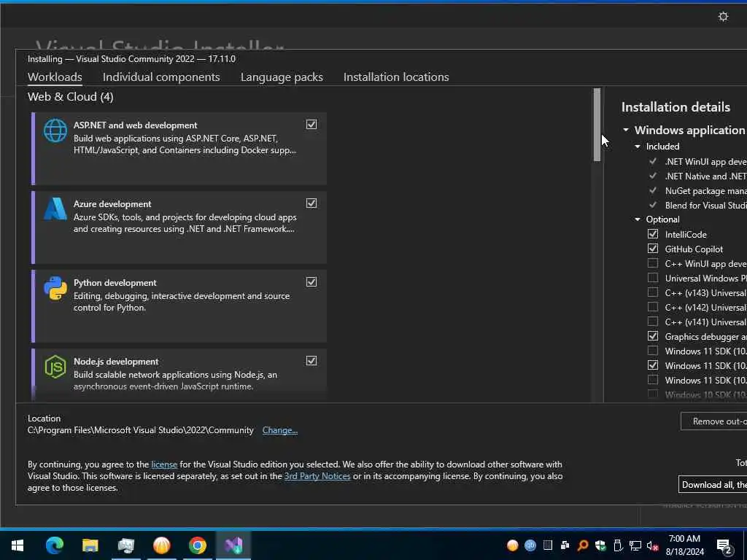The width and height of the screenshot is (747, 560).
Task: Collapse the Included components list arrow
Action: pos(638,147)
